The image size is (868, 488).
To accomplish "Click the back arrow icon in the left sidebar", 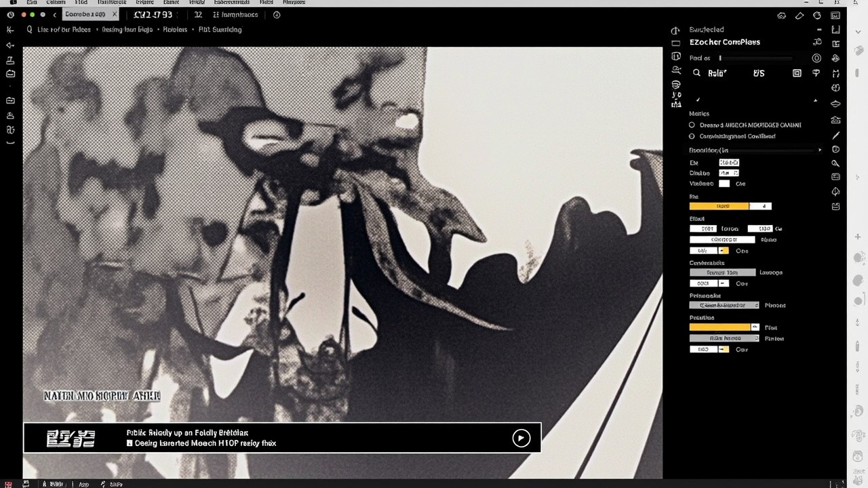I will [10, 45].
